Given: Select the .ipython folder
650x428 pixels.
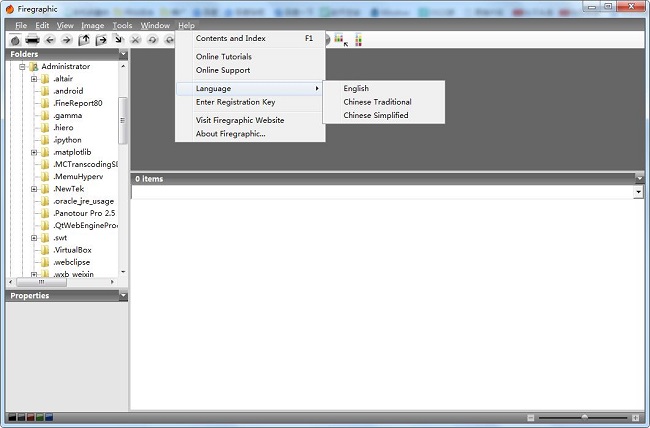Looking at the screenshot, I should pyautogui.click(x=67, y=140).
